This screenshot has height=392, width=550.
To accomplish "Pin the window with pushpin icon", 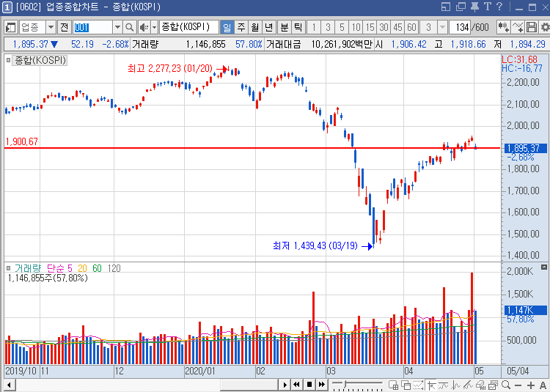I will pos(474,7).
